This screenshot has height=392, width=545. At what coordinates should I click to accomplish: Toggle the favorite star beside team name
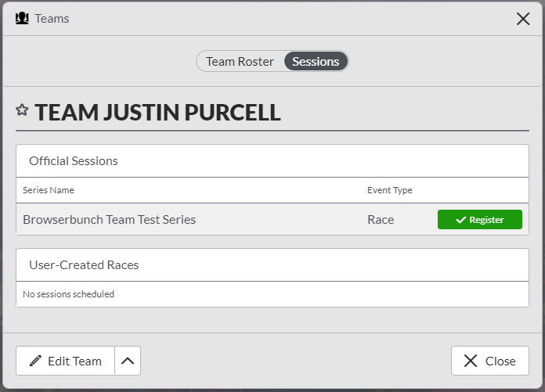pos(22,110)
